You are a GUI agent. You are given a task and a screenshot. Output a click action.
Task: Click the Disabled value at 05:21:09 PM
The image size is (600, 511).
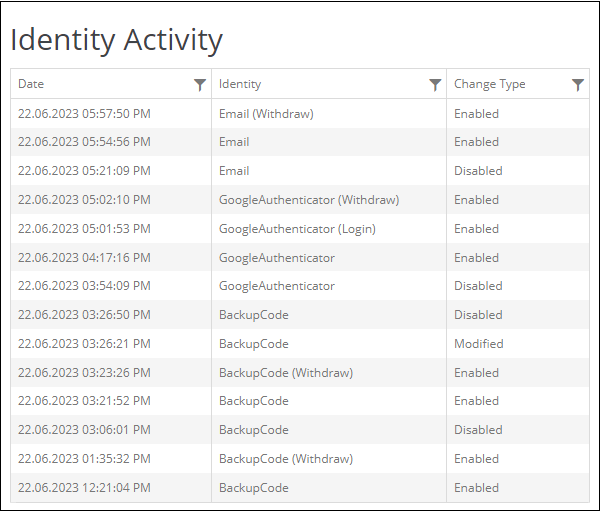coord(478,171)
